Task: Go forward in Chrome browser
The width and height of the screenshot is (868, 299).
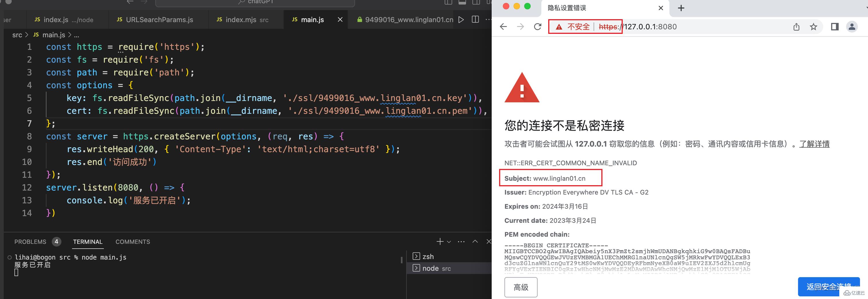Action: click(521, 27)
